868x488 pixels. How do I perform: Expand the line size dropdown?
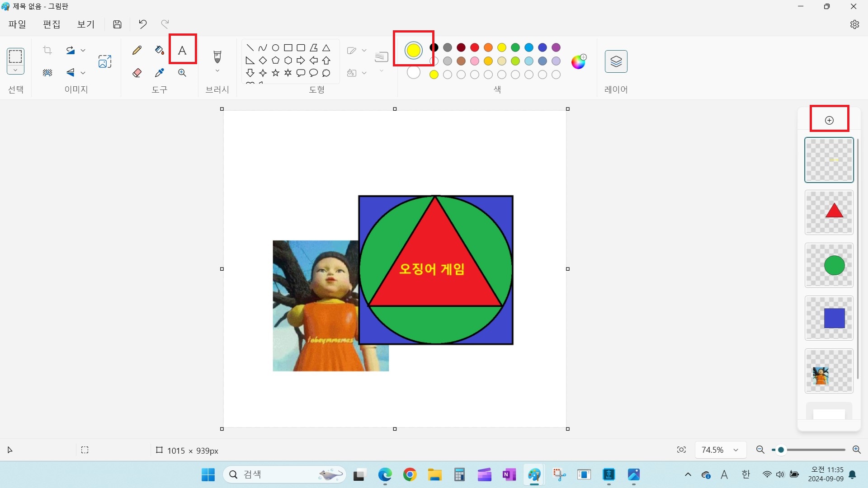382,71
